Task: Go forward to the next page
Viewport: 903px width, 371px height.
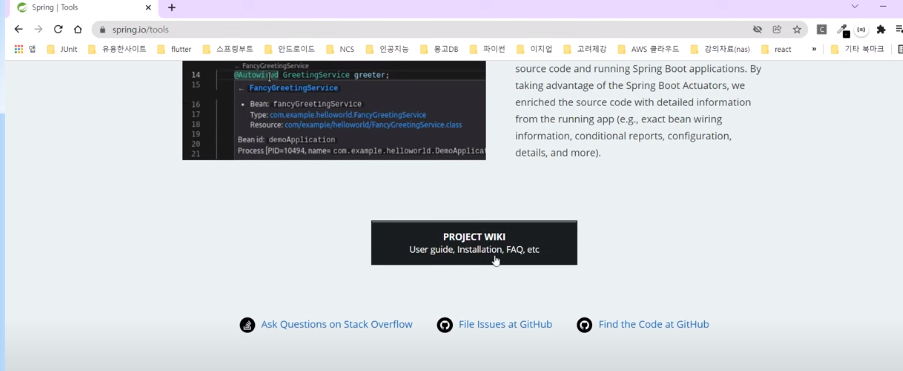Action: click(x=38, y=29)
